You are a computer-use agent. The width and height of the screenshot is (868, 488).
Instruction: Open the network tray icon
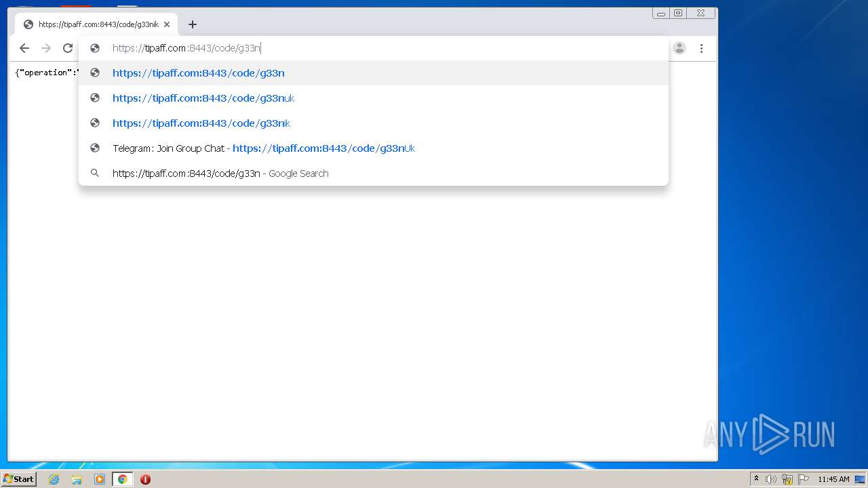[x=787, y=479]
